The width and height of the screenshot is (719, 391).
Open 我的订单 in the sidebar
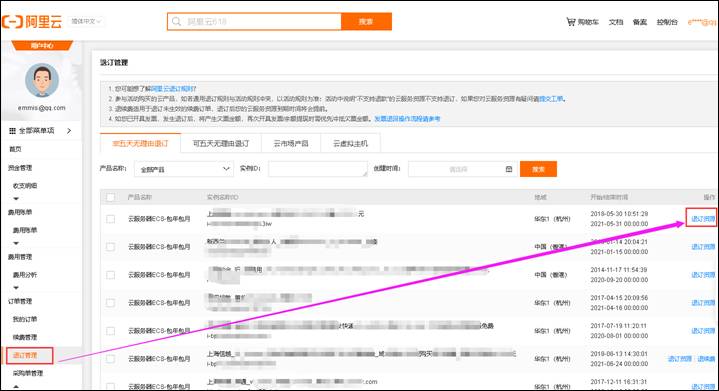(25, 319)
